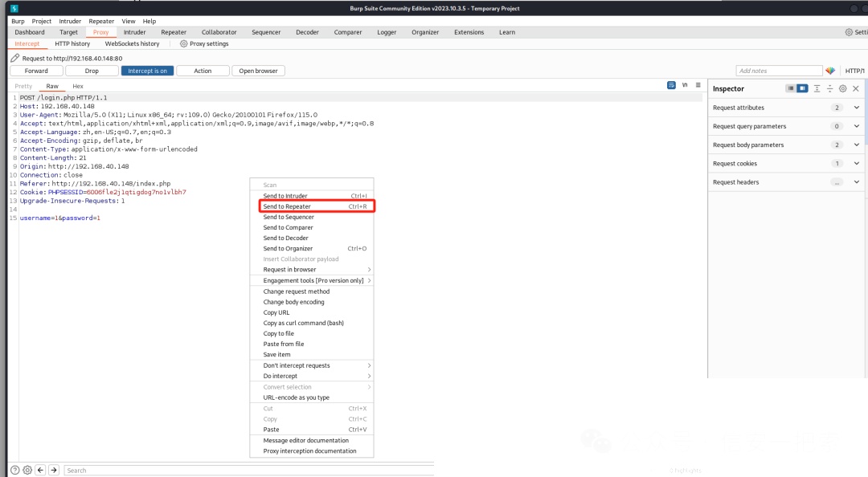Click the pencil icon beside the request URL
The height and width of the screenshot is (477, 868).
click(x=15, y=58)
